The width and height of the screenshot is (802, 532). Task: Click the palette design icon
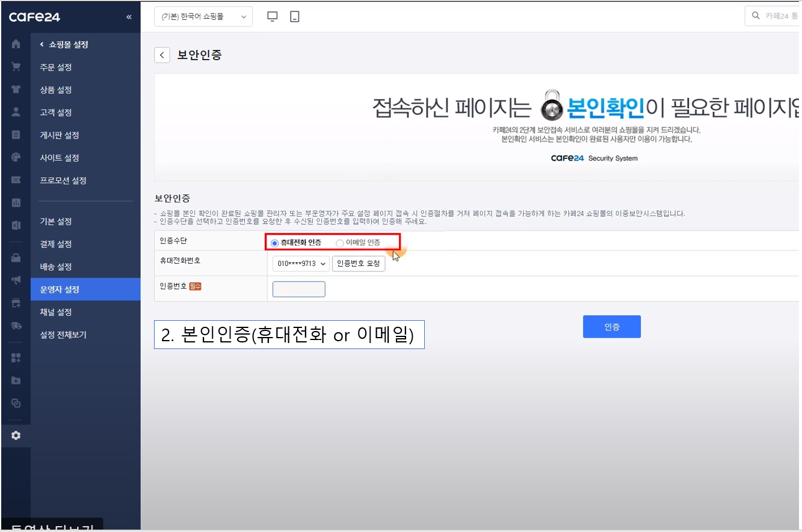(x=16, y=157)
